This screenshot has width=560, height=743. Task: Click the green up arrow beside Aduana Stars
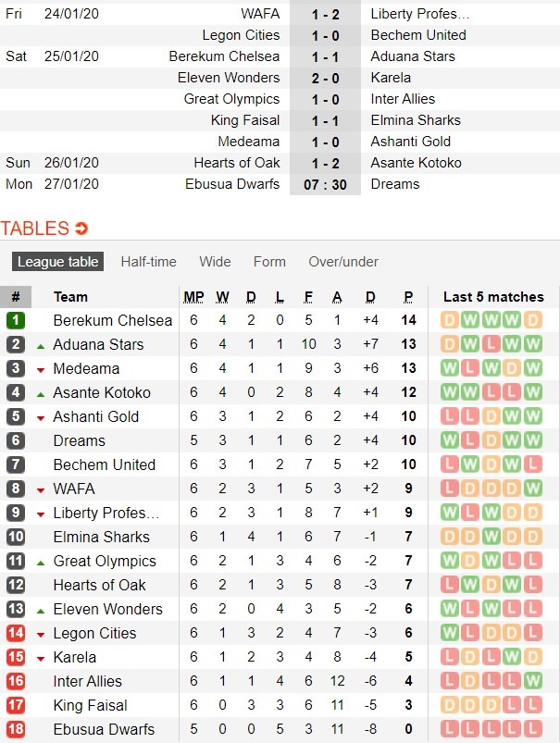click(41, 345)
